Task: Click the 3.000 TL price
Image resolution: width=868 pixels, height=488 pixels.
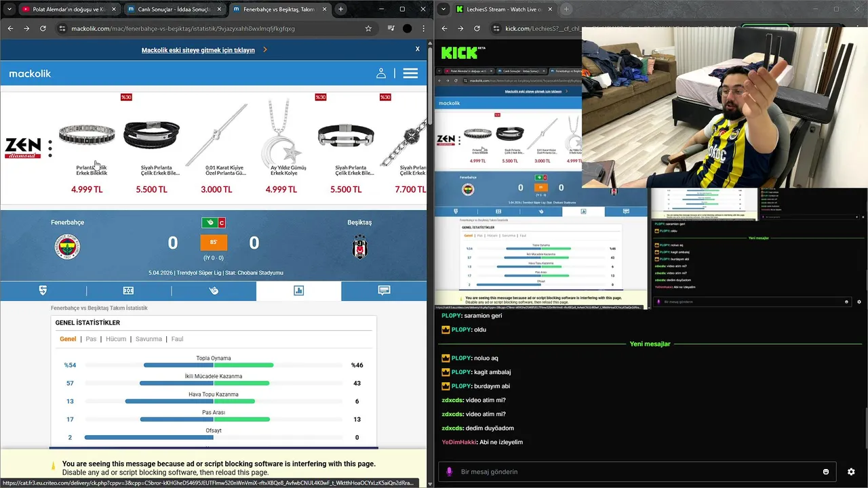Action: point(216,190)
